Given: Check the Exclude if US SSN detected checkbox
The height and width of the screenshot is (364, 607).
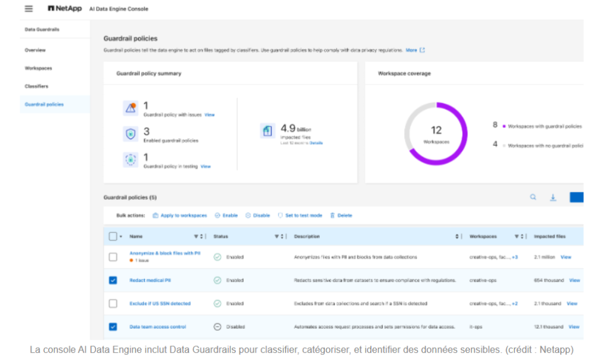Looking at the screenshot, I should coord(113,304).
